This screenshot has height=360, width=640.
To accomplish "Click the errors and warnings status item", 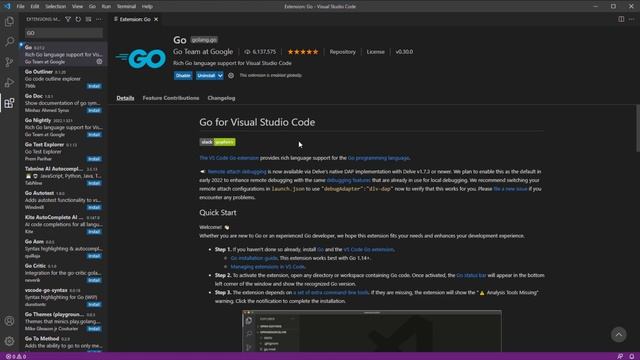I will (x=16, y=356).
